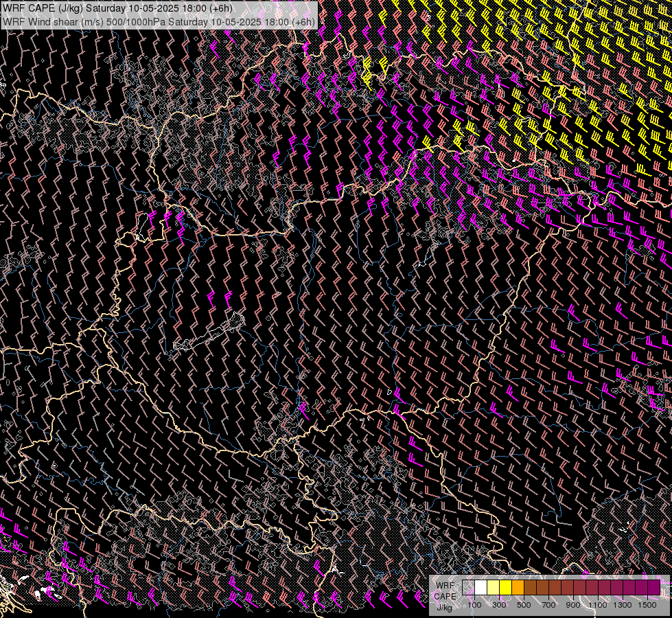Viewport: 672px width, 618px height.
Task: Click the transparent first CAPE legend swatch
Action: (468, 588)
